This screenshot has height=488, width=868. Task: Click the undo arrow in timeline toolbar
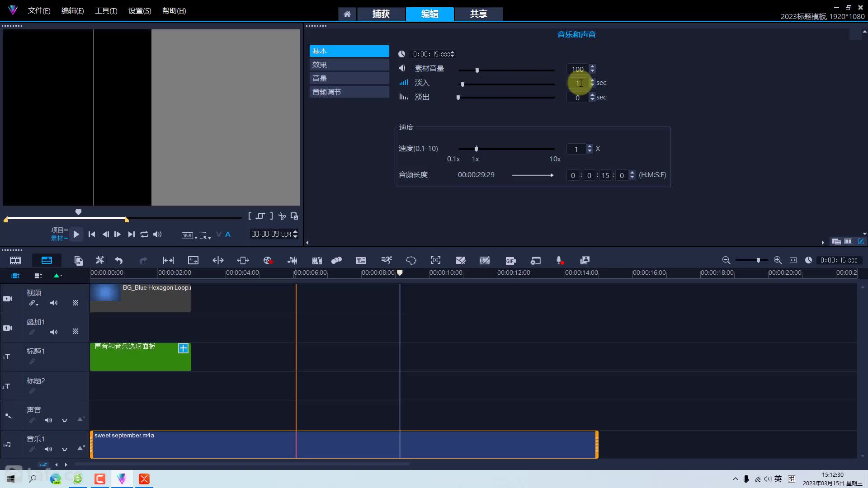click(119, 260)
